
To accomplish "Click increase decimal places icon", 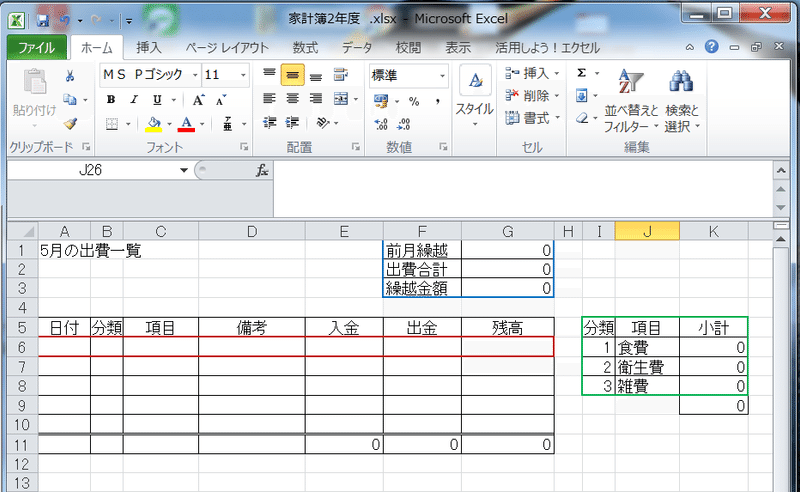I will [x=381, y=124].
